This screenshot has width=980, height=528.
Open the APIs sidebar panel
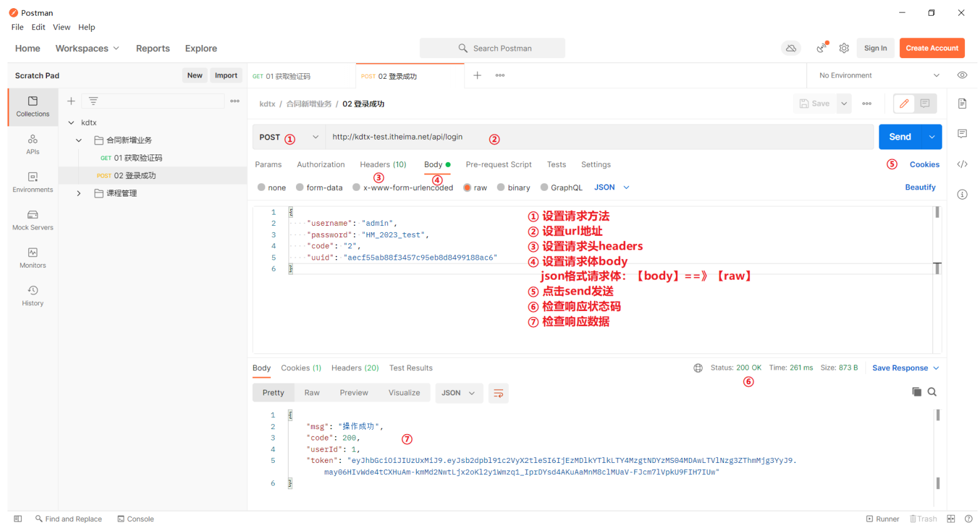tap(33, 144)
